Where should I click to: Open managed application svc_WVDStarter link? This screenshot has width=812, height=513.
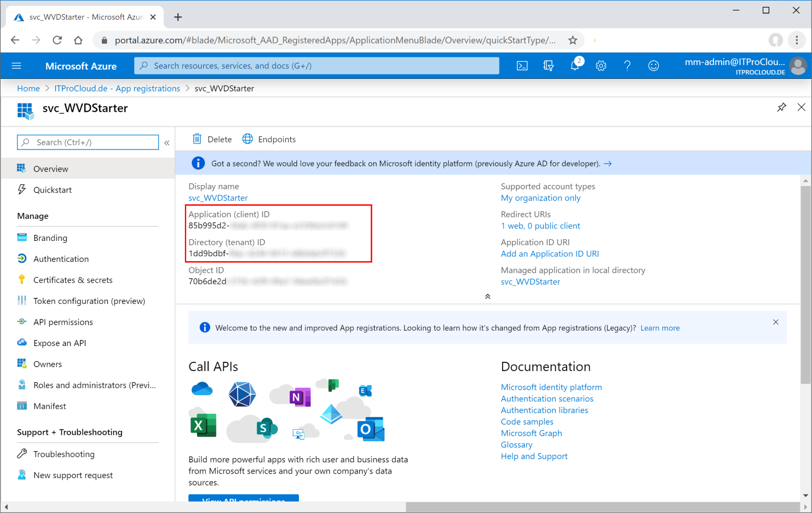coord(531,282)
